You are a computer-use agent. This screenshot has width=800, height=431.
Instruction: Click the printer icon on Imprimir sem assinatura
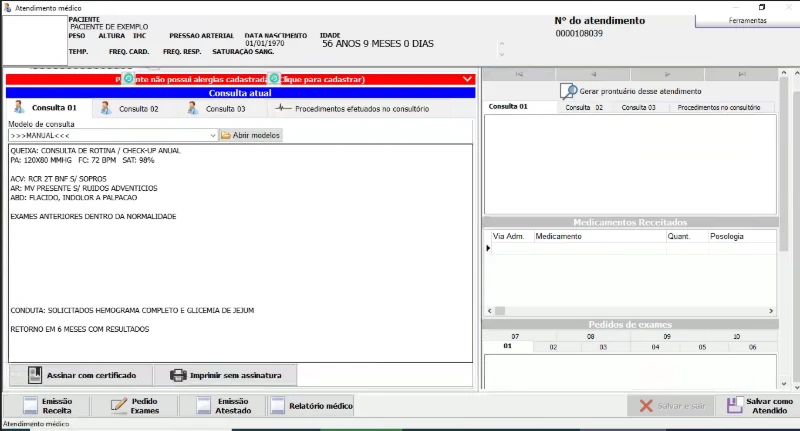tap(178, 375)
